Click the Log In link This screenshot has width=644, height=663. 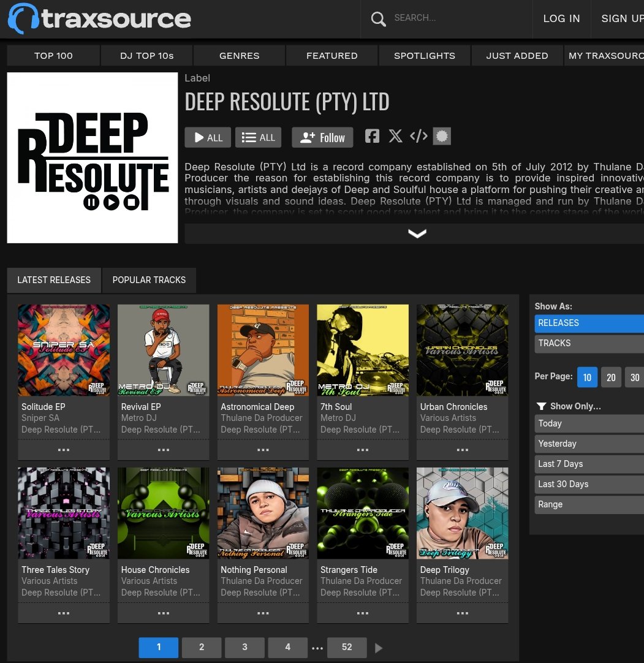[x=561, y=18]
